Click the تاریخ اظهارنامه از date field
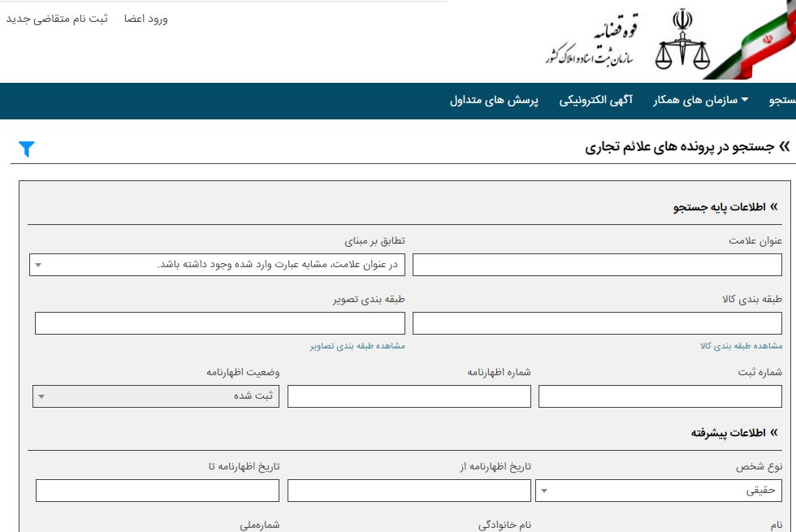The image size is (796, 532). [409, 491]
